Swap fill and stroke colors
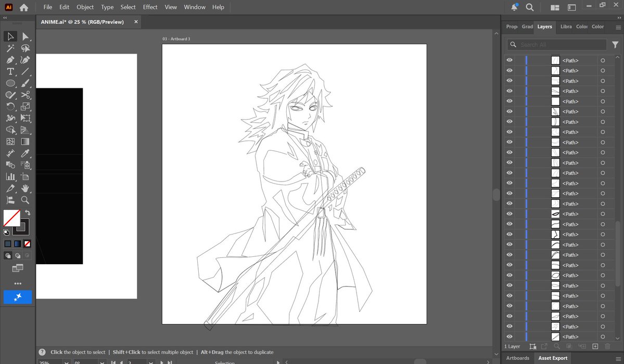The height and width of the screenshot is (364, 624). 28,213
